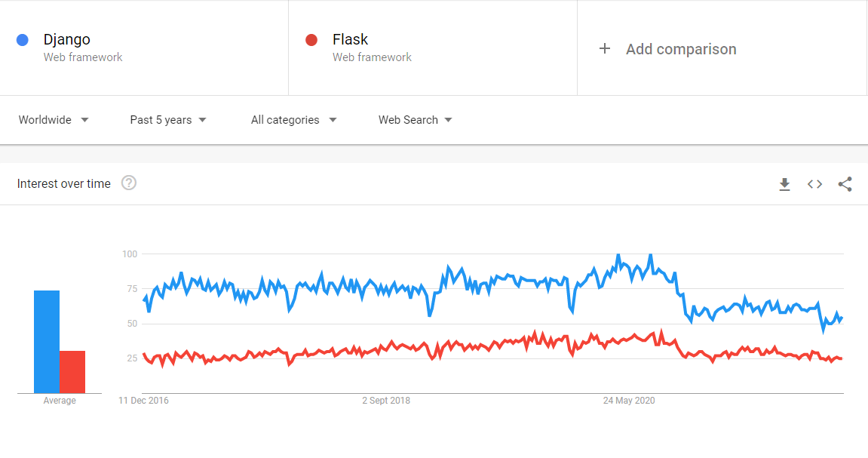
Task: Edit the Flask search term
Action: coord(351,39)
